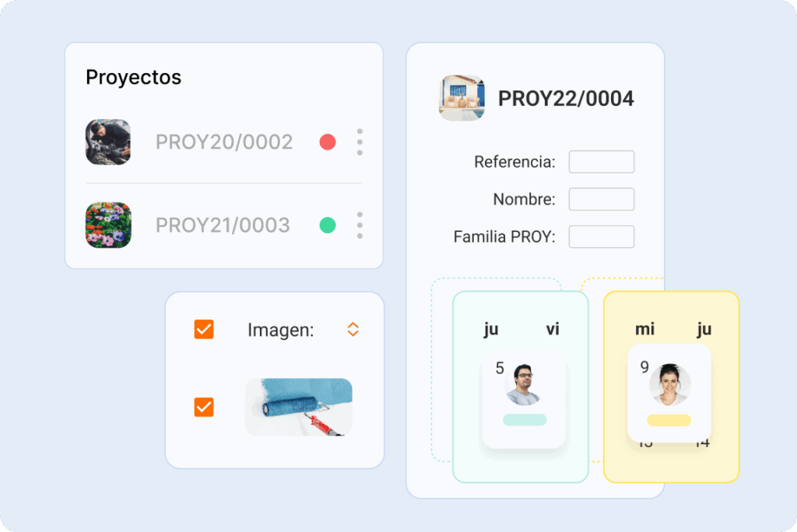Toggle the checkbox beside the paint roller
Viewport: 797px width, 532px height.
point(204,407)
